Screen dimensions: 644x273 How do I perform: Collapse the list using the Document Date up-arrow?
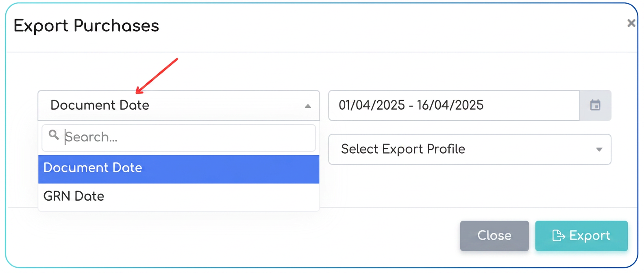tap(308, 106)
